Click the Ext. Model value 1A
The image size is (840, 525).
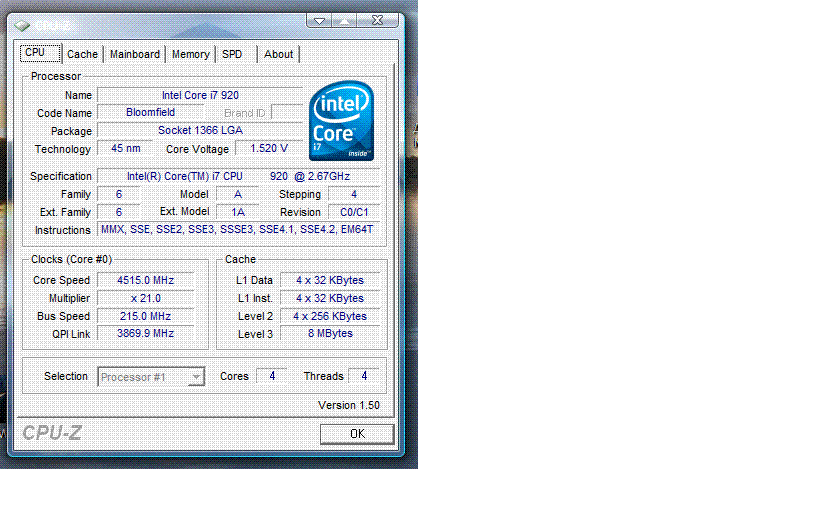click(x=238, y=212)
